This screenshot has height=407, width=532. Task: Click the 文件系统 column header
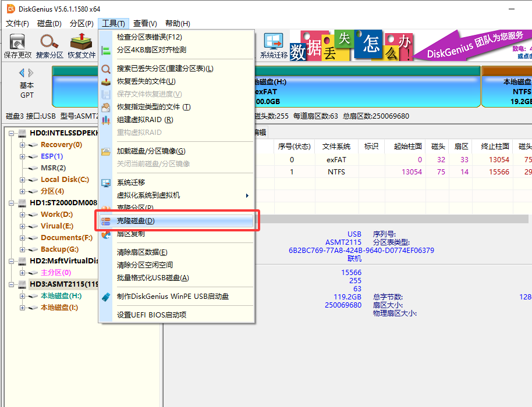pyautogui.click(x=336, y=147)
